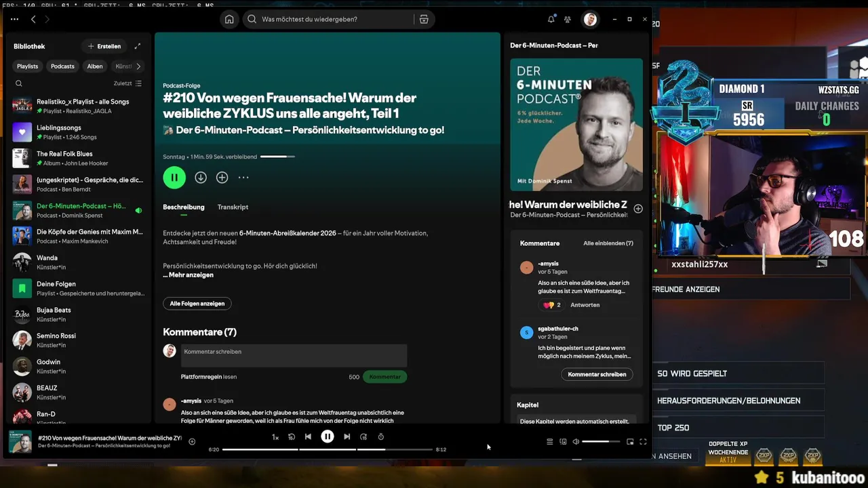Viewport: 868px width, 488px height.
Task: Open Herausforderungen/Belohnungen in game window
Action: (x=728, y=401)
